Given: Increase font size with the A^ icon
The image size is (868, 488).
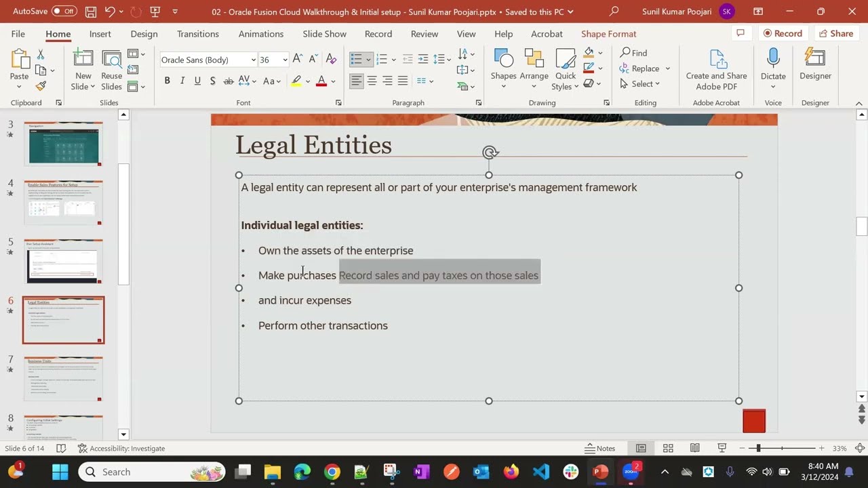Looking at the screenshot, I should click(x=298, y=60).
